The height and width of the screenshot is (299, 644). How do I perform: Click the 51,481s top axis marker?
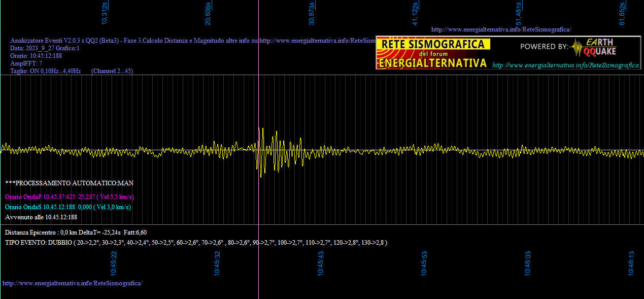519,13
